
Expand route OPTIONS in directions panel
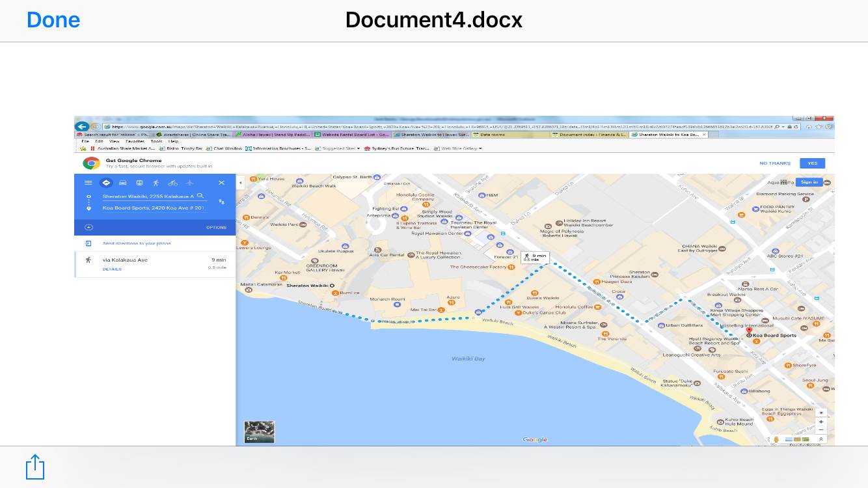click(x=216, y=227)
